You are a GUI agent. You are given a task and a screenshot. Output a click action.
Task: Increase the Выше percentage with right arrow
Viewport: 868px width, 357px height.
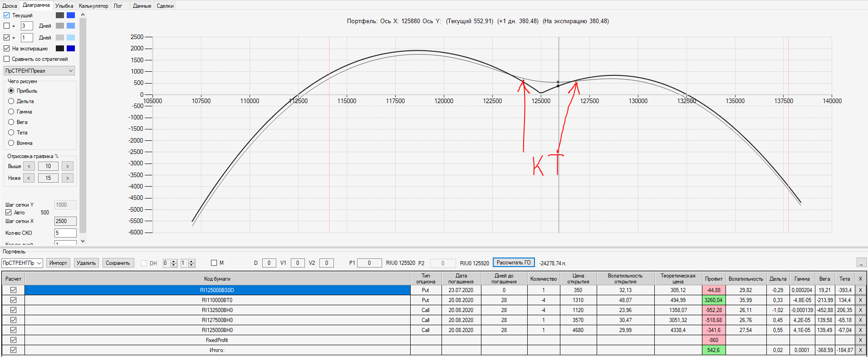click(x=68, y=166)
